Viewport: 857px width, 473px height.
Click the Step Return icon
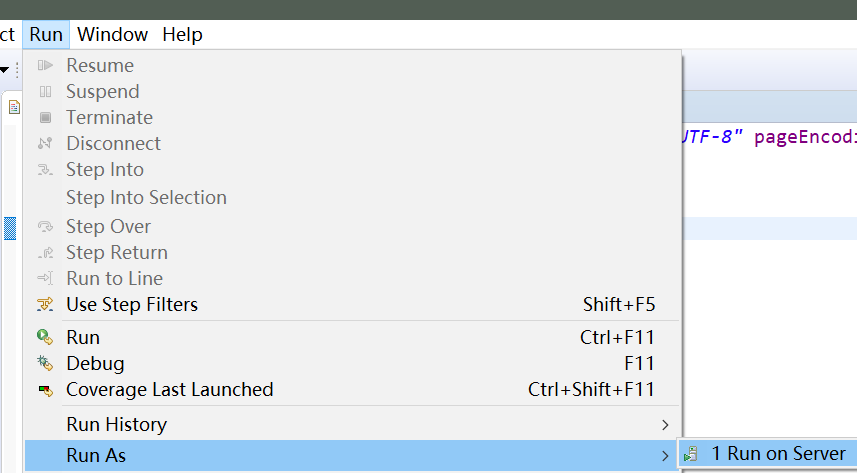coord(45,253)
